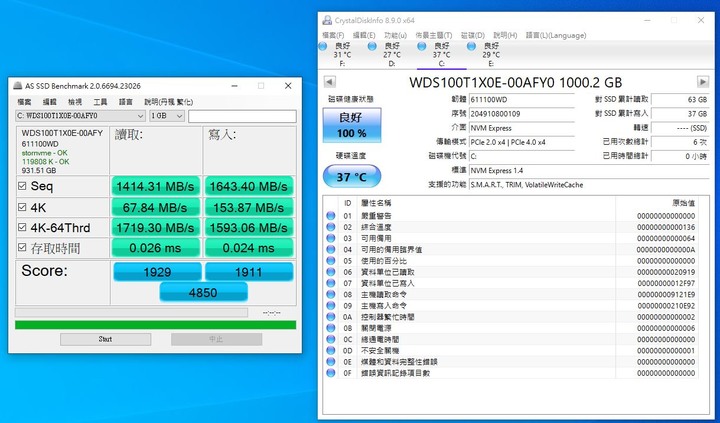Click status orb for attribute 0B
Image resolution: width=720 pixels, height=423 pixels.
click(x=331, y=328)
